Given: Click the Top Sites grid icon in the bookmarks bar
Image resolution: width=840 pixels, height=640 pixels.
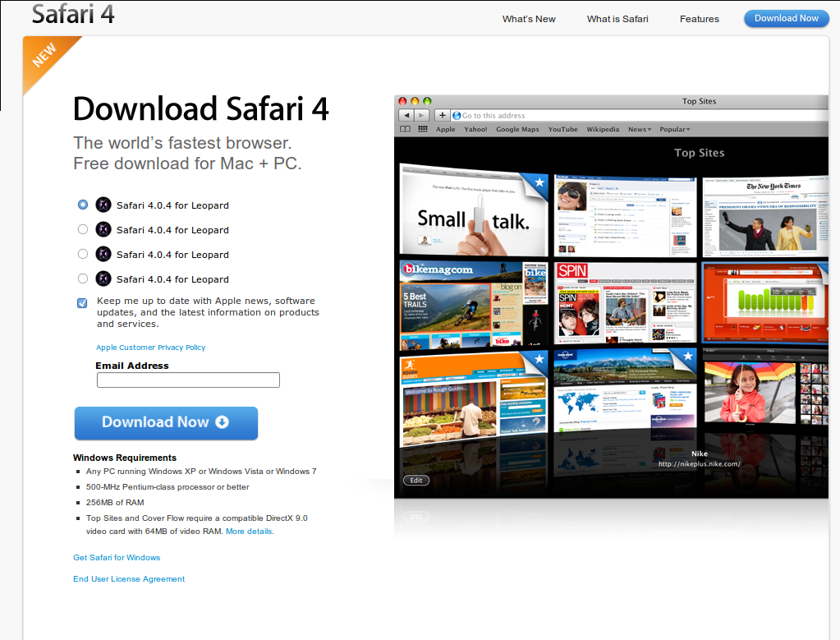Looking at the screenshot, I should coord(423,129).
